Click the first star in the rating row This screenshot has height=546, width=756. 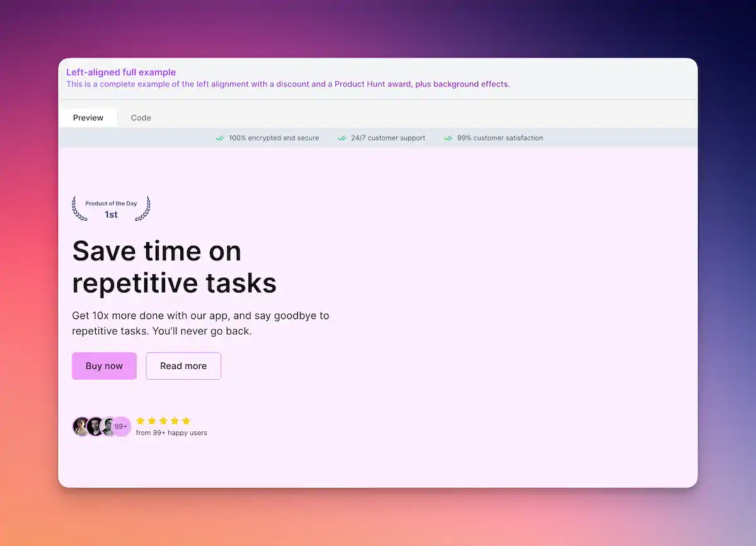click(140, 420)
